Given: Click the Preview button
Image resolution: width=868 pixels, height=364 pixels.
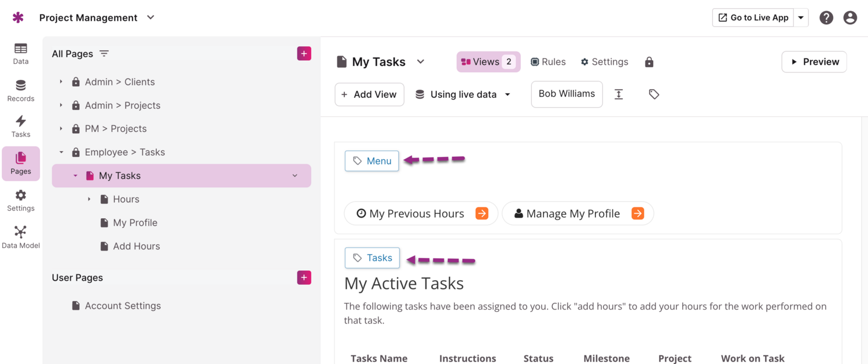Looking at the screenshot, I should click(x=814, y=62).
